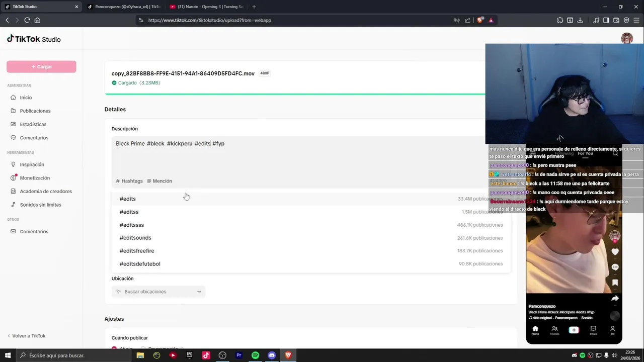Viewport: 644px width, 362px height.
Task: Click the Brave Rewards triangle icon
Action: tap(491, 20)
